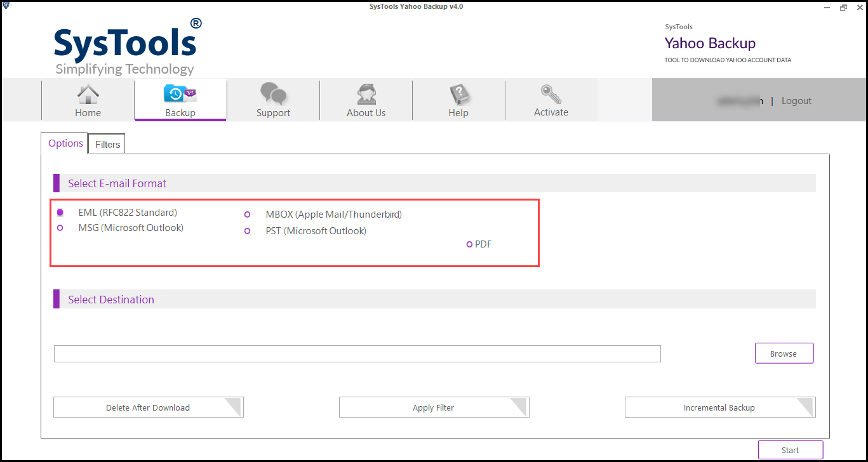Switch to the Filters tab

pos(107,145)
